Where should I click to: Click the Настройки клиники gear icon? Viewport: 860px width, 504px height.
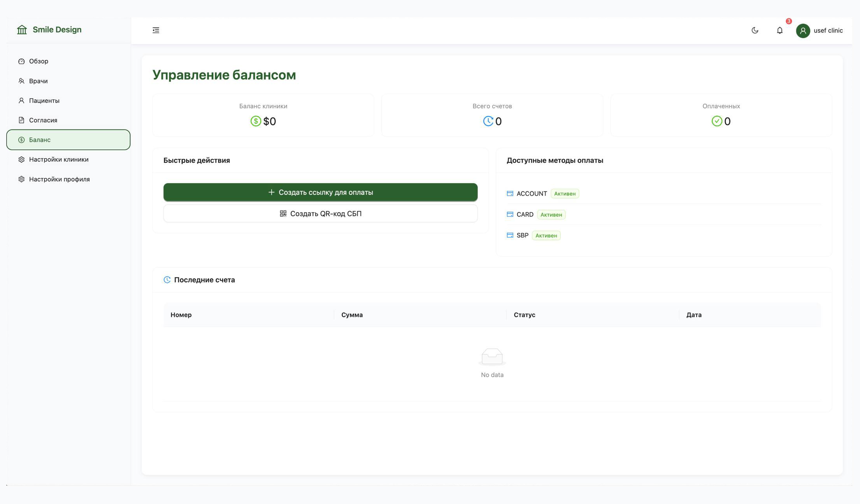point(21,159)
